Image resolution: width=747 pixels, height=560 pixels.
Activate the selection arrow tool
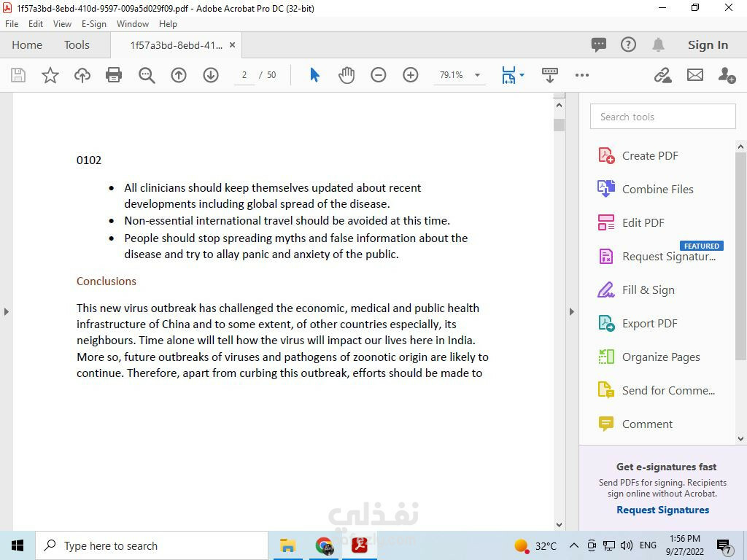314,75
